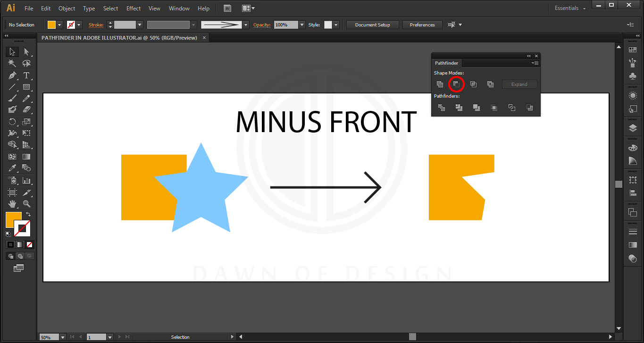Open the Opacity dropdown
The height and width of the screenshot is (343, 644).
point(301,25)
